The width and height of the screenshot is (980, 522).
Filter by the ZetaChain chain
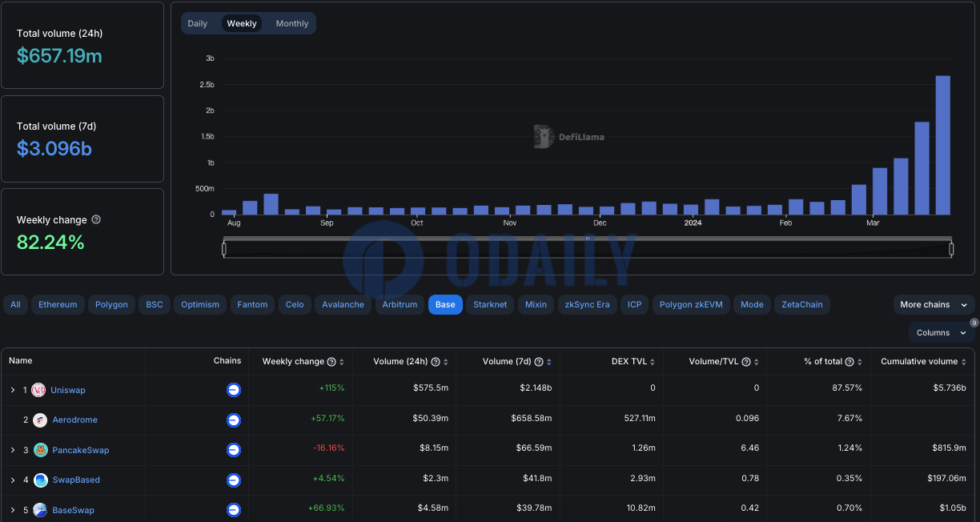click(802, 304)
